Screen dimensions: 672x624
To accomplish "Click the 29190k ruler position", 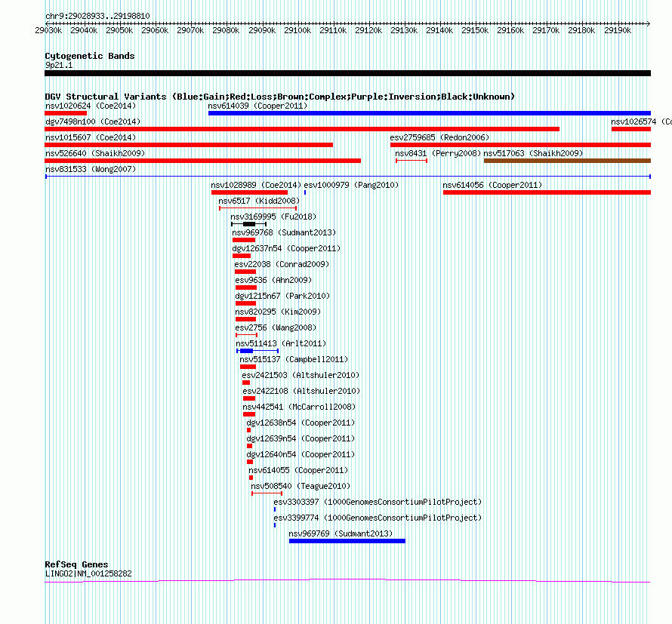I will coord(618,30).
